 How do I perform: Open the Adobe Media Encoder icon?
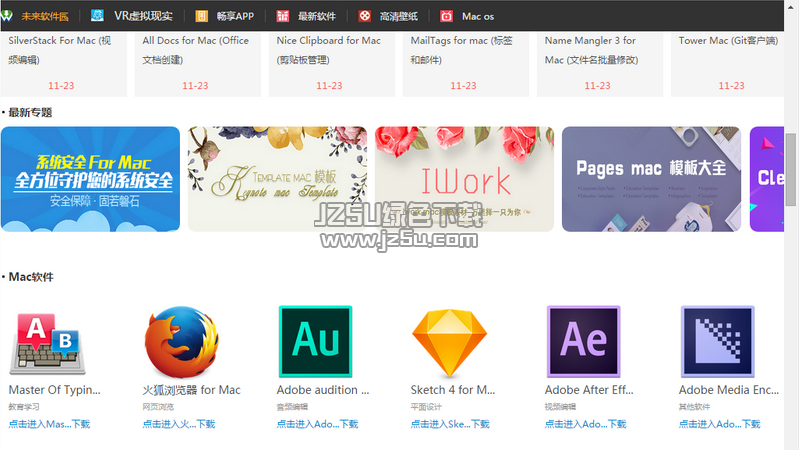[717, 341]
